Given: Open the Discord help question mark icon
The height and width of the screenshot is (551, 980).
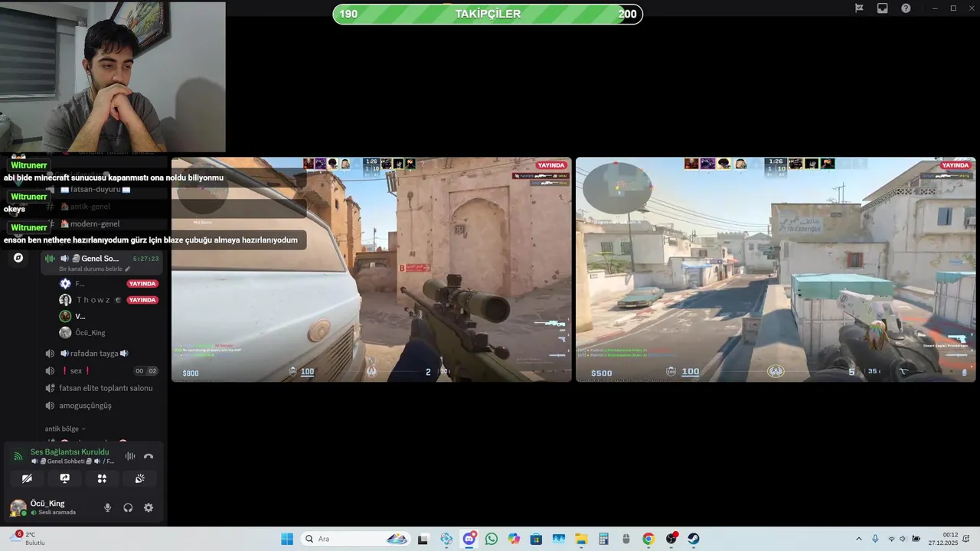Looking at the screenshot, I should (906, 8).
